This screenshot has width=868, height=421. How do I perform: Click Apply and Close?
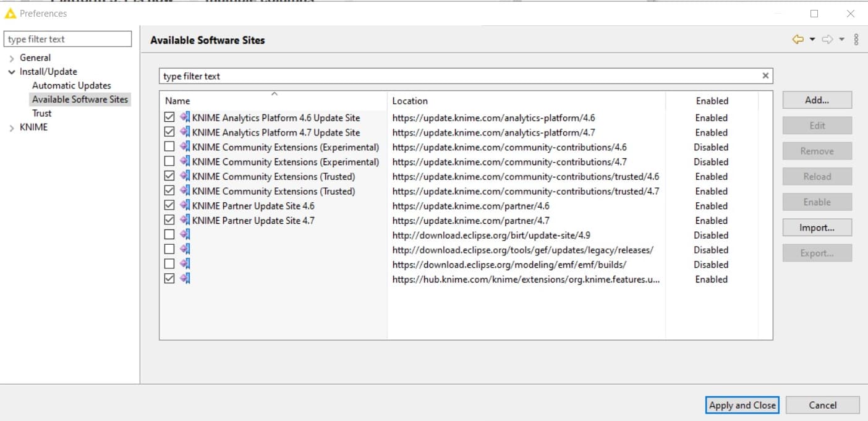742,405
